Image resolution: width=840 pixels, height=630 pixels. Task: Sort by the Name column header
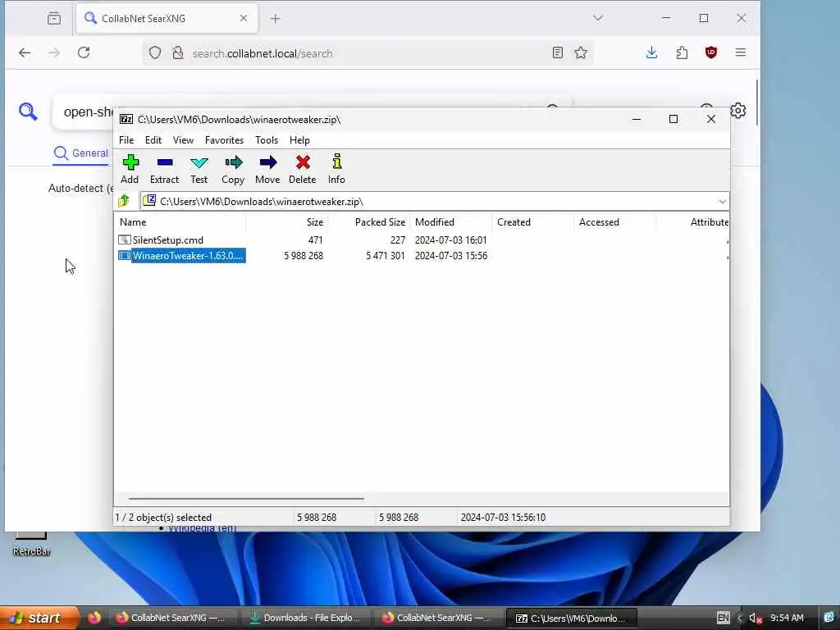[x=181, y=221]
